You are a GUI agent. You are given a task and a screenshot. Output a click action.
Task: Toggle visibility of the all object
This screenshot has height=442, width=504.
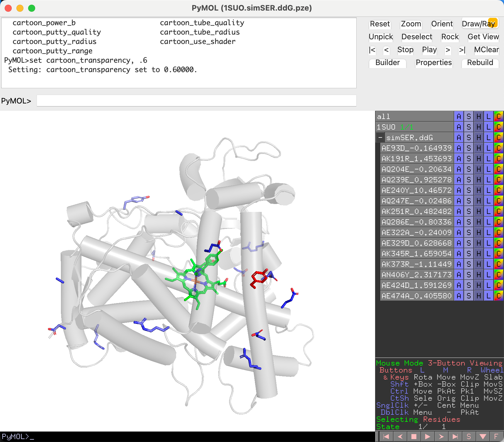tap(415, 116)
